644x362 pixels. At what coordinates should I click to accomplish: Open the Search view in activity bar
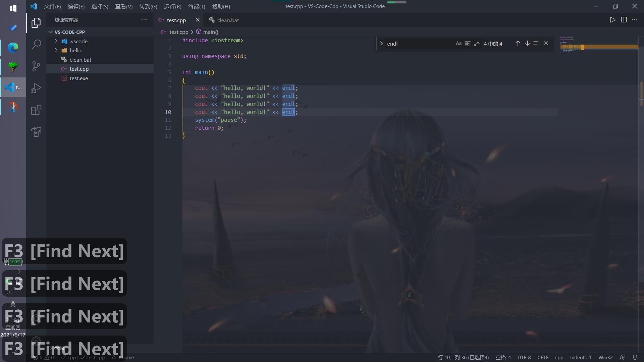(x=36, y=45)
